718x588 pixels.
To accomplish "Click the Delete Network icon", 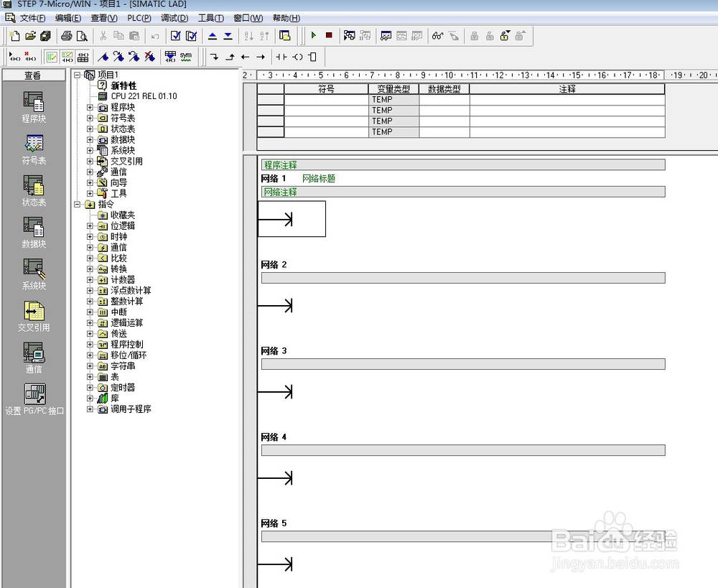I will 30,57.
